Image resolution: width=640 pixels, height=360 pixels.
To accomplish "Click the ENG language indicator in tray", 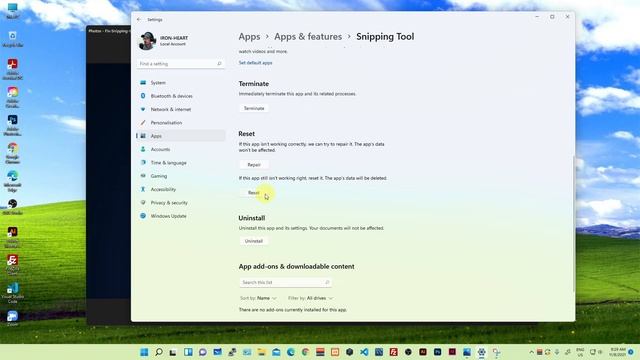I will point(580,352).
